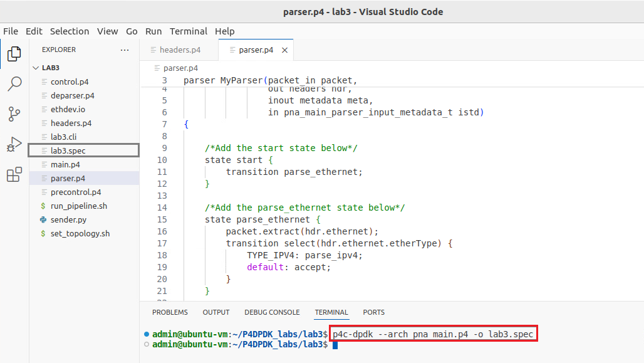The image size is (644, 363).
Task: Show the PROBLEMS panel
Action: (x=170, y=312)
